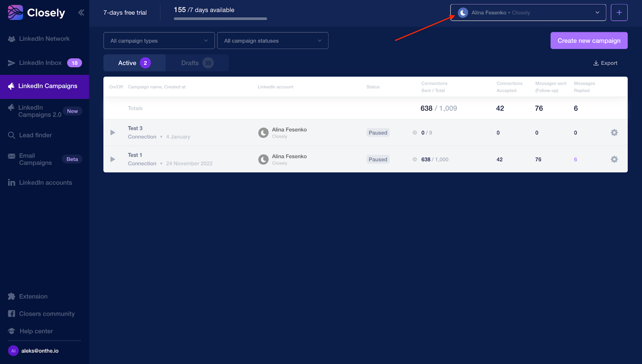This screenshot has width=642, height=364.
Task: Start the Test 1 campaign with its play toggle
Action: pyautogui.click(x=113, y=159)
